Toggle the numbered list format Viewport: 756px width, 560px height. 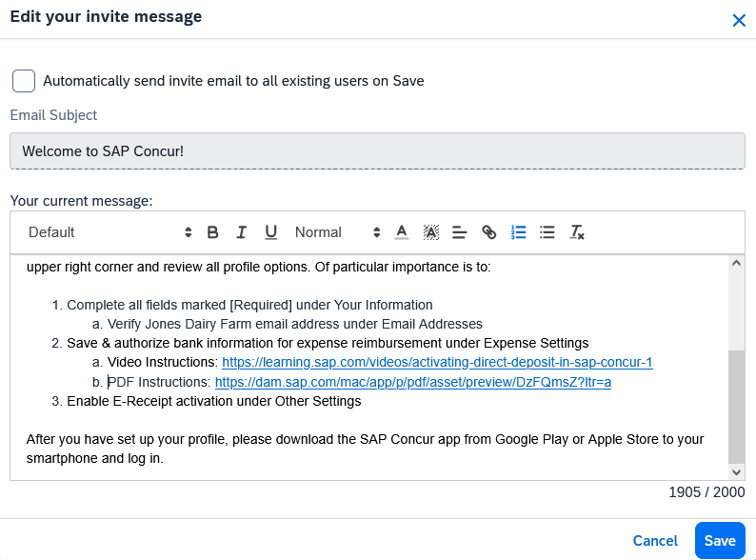[518, 232]
